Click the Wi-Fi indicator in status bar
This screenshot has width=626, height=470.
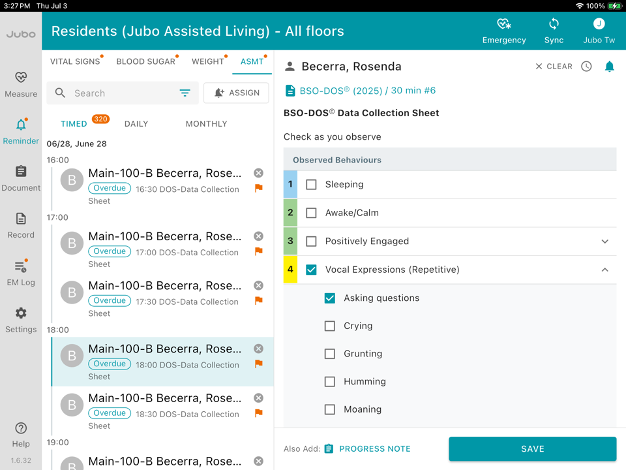[579, 6]
